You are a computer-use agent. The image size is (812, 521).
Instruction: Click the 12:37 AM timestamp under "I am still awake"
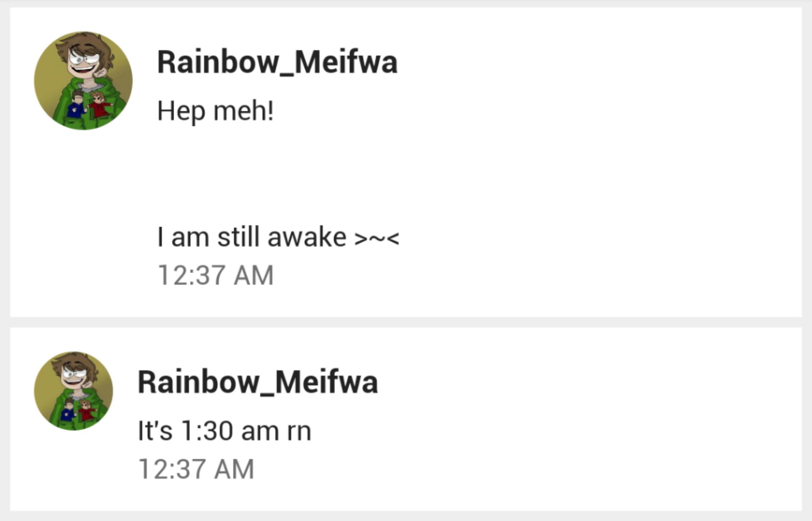click(216, 275)
